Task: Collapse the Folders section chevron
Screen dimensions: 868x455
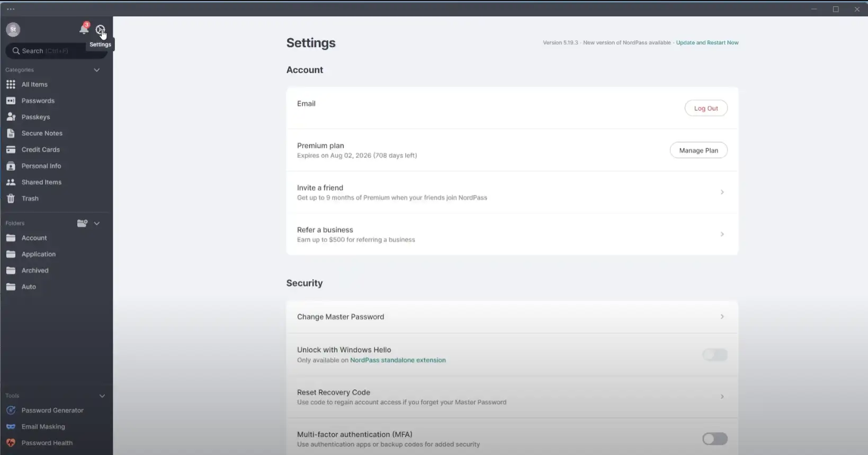Action: pyautogui.click(x=97, y=224)
